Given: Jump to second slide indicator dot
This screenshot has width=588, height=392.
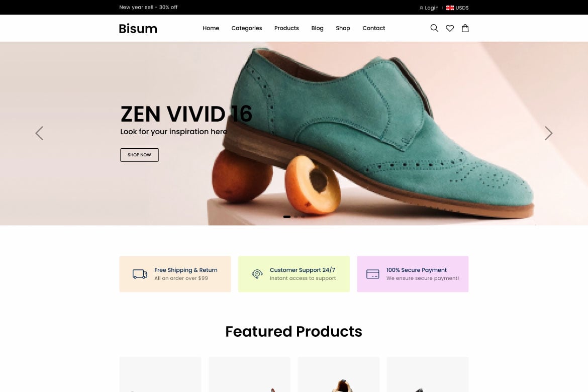Looking at the screenshot, I should pyautogui.click(x=296, y=217).
